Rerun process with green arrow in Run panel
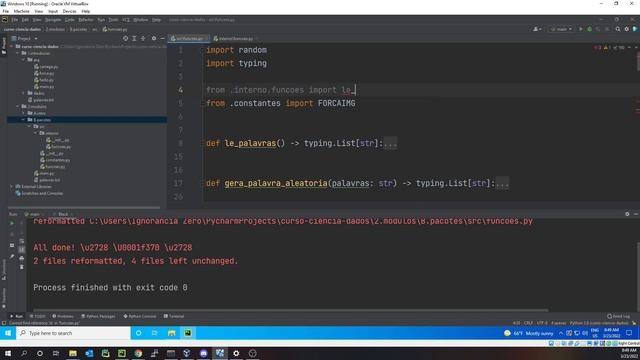Image resolution: width=640 pixels, height=360 pixels. [x=12, y=224]
